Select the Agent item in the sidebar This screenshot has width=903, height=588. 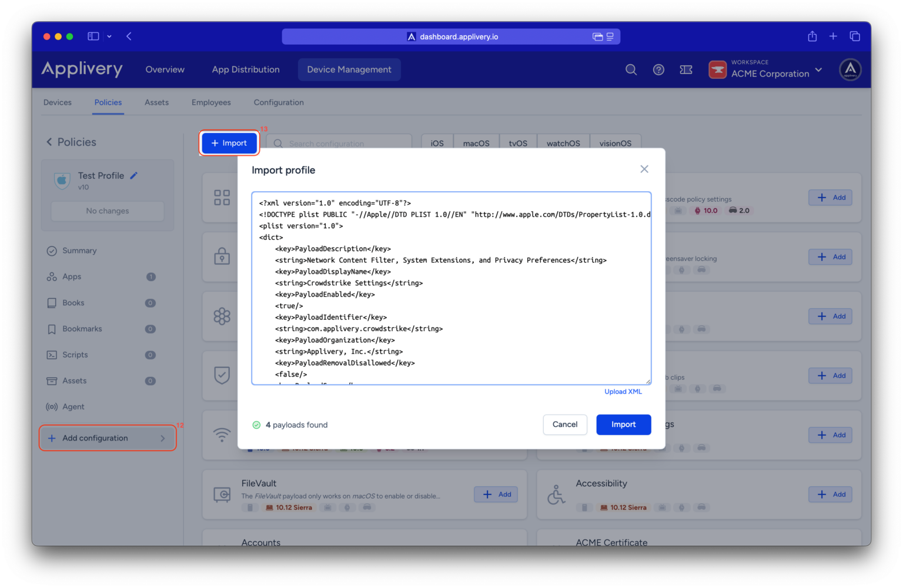coord(73,406)
